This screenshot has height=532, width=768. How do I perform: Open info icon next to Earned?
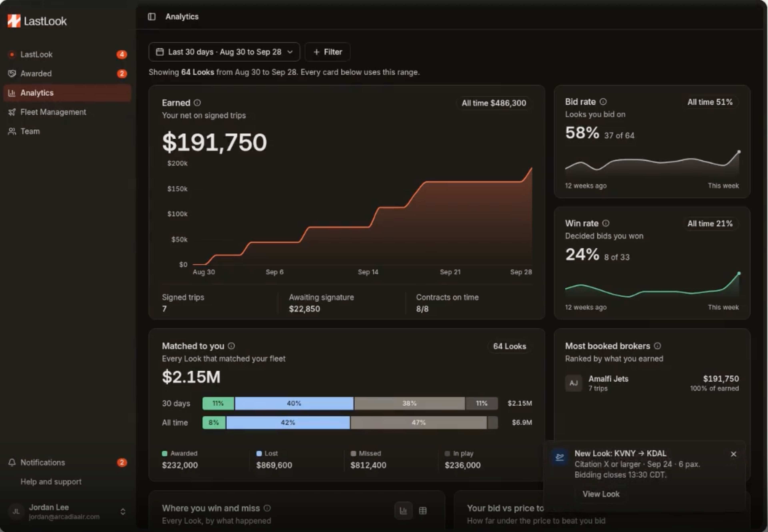197,103
